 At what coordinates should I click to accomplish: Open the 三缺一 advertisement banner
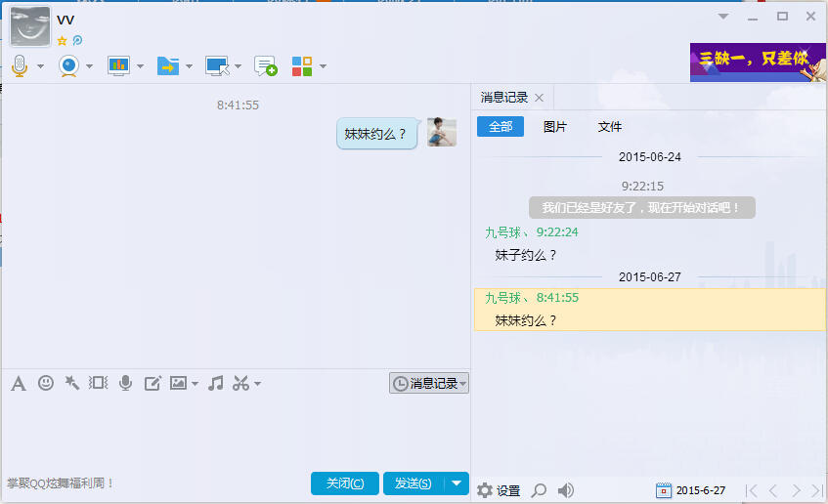[x=758, y=63]
